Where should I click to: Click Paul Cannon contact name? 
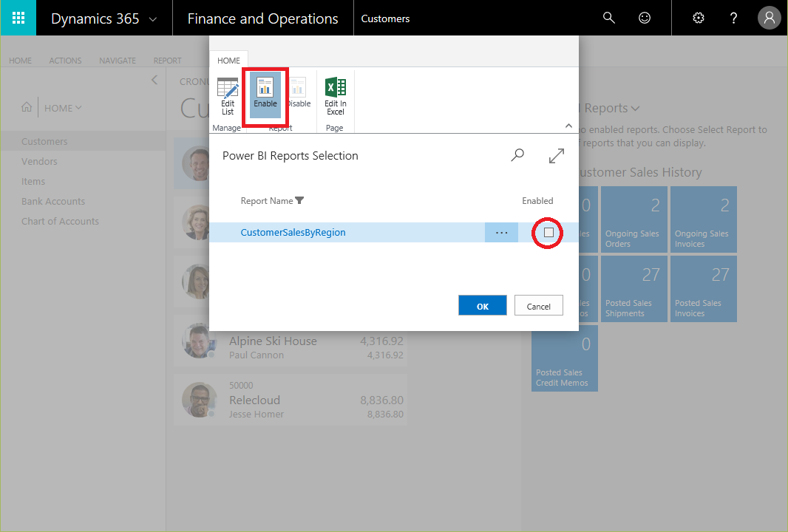257,355
